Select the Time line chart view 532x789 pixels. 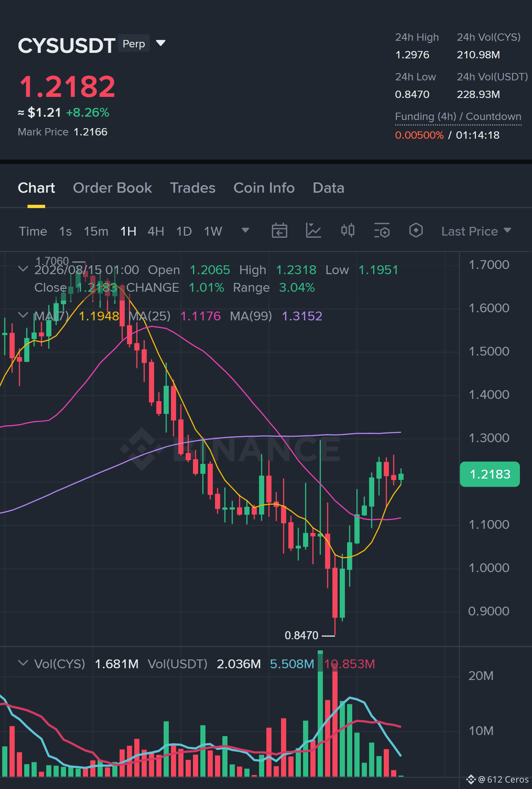coord(33,231)
